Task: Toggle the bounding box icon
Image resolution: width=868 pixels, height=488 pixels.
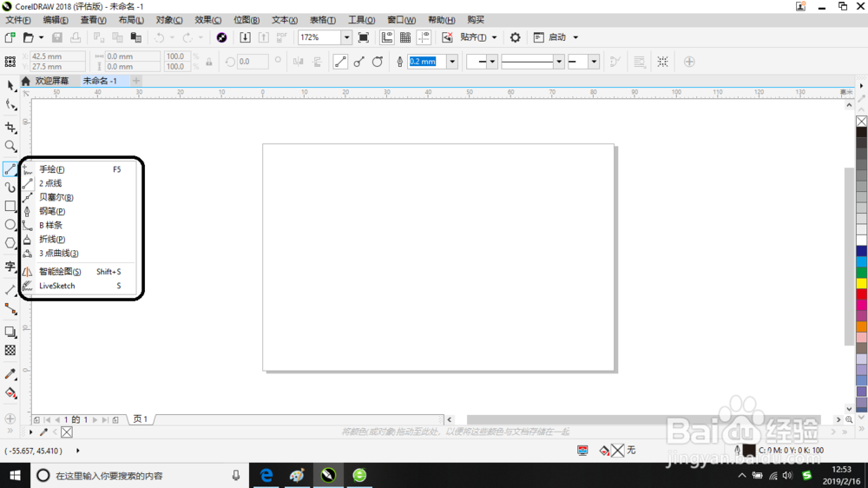Action: (662, 62)
